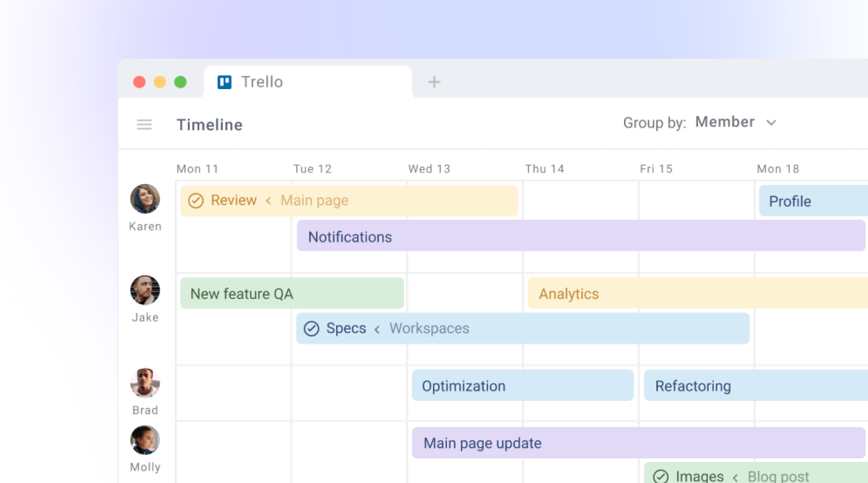Viewport: 868px width, 483px height.
Task: Open the Optimization task bar
Action: (523, 385)
